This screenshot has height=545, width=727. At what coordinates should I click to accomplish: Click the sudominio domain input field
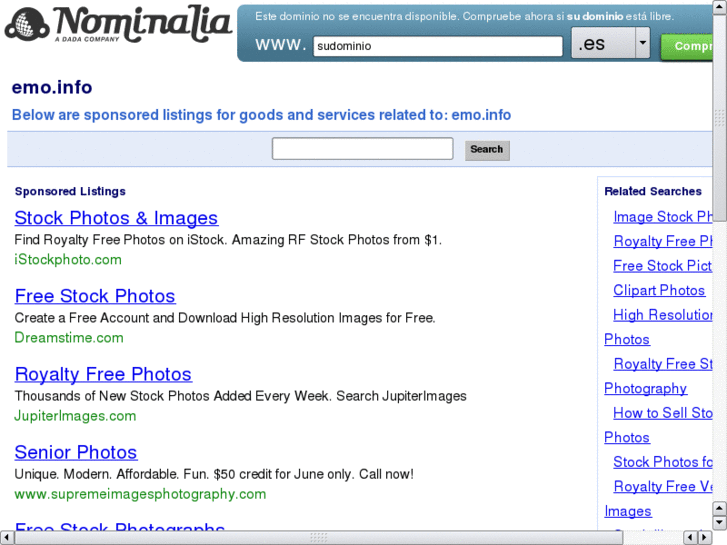438,46
